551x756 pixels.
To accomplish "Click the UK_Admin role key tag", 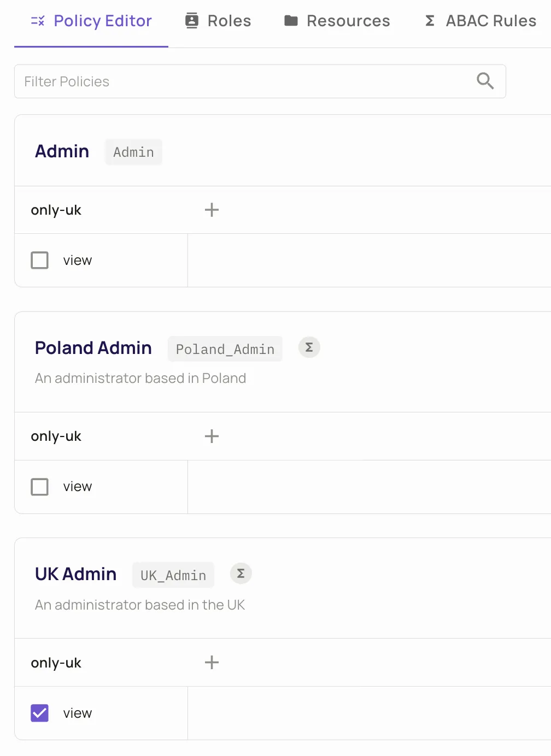I will 173,575.
